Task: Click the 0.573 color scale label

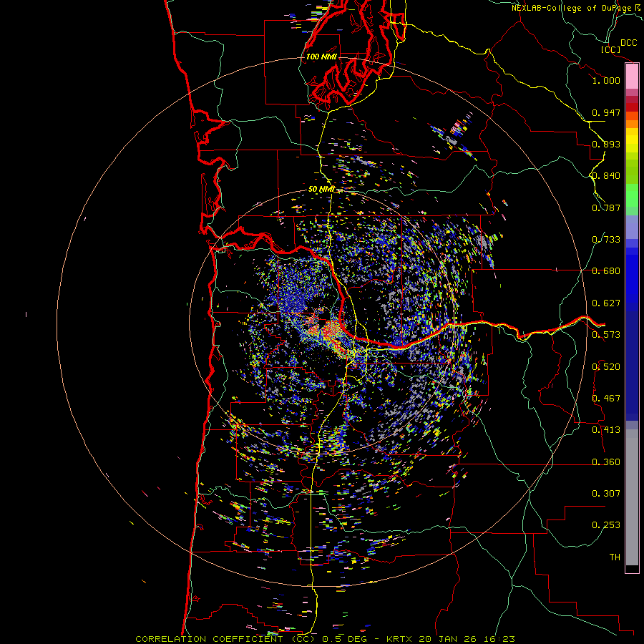Action: point(606,335)
